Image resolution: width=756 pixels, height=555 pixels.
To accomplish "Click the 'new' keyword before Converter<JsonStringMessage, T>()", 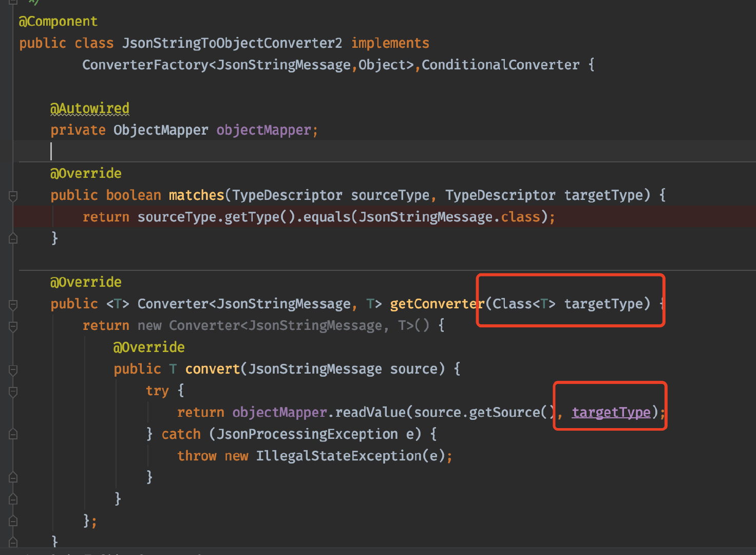I will point(149,325).
